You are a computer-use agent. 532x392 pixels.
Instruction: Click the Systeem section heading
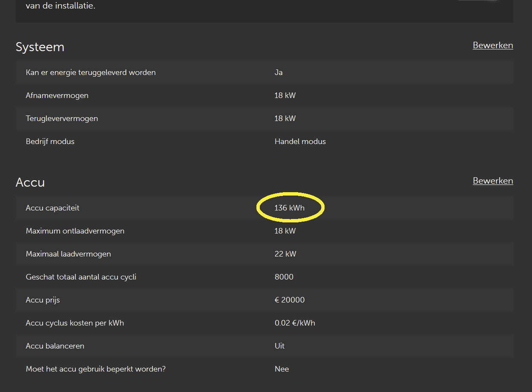click(40, 47)
